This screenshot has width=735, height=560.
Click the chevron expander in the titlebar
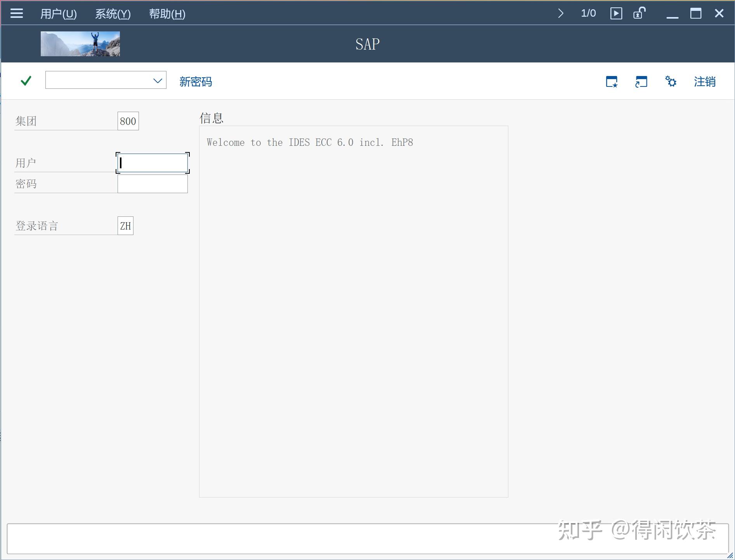click(x=560, y=13)
